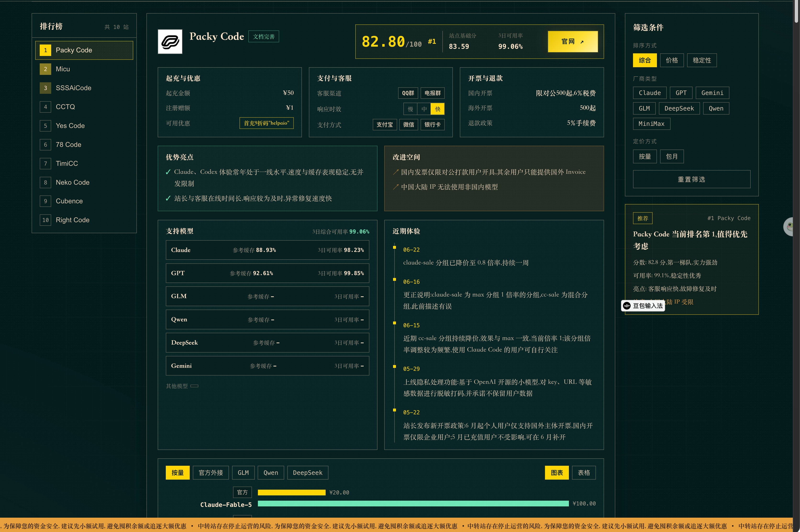The image size is (800, 532).
Task: Show pricing as 表格 table view
Action: 584,473
